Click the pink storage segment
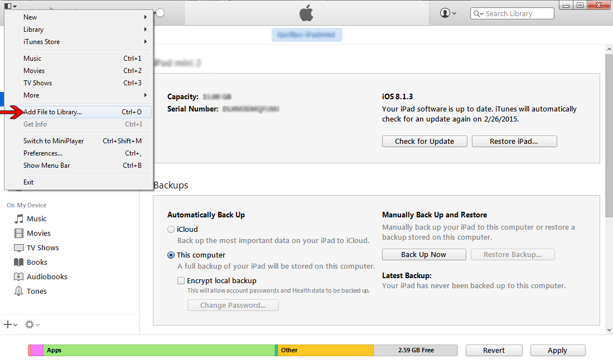 37,350
